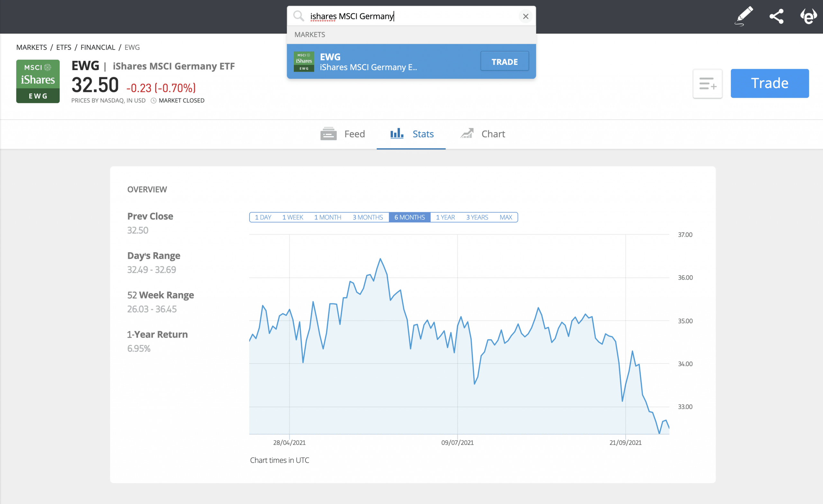This screenshot has width=823, height=504.
Task: Click the share icon in top bar
Action: pos(777,16)
